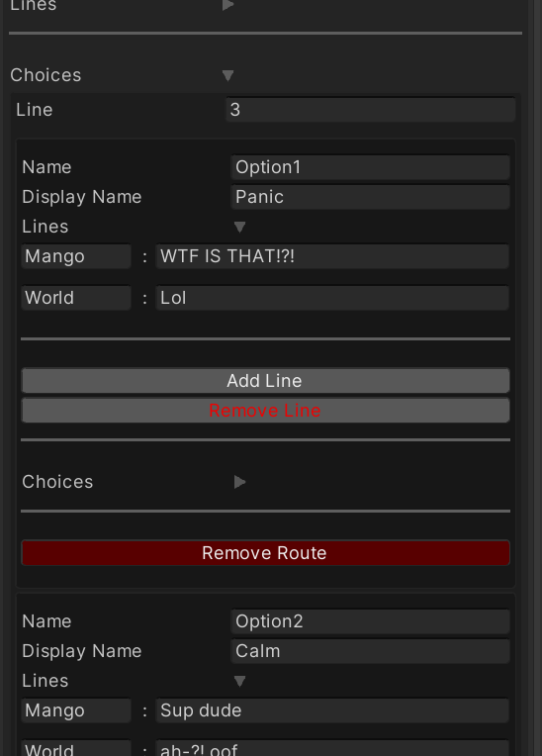
Task: Click the Remove Route button
Action: (x=265, y=552)
